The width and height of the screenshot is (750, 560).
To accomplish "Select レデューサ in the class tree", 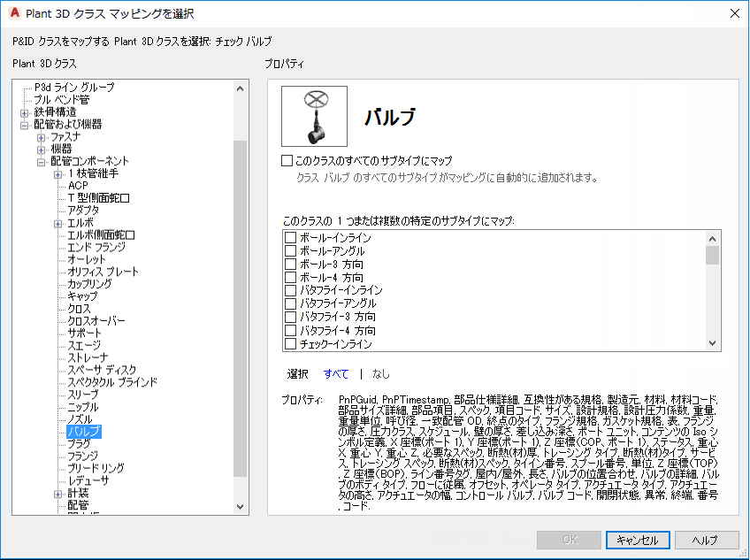I will pos(88,480).
